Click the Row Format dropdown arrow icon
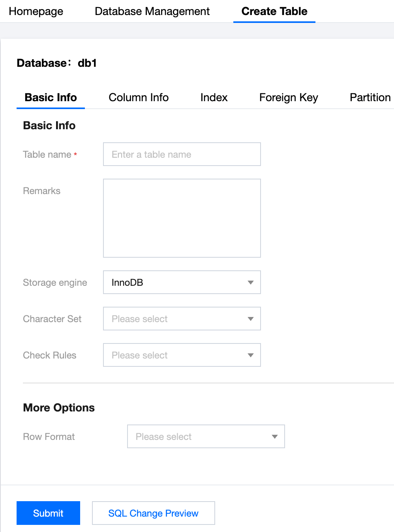Image resolution: width=394 pixels, height=532 pixels. click(274, 436)
